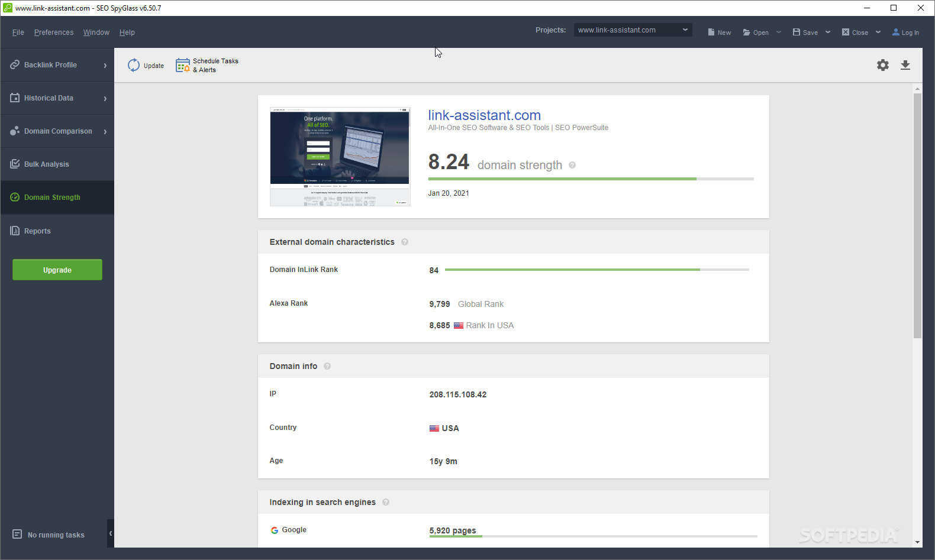Click help icon beside External domain characteristics
This screenshot has height=560, width=935.
pos(405,242)
